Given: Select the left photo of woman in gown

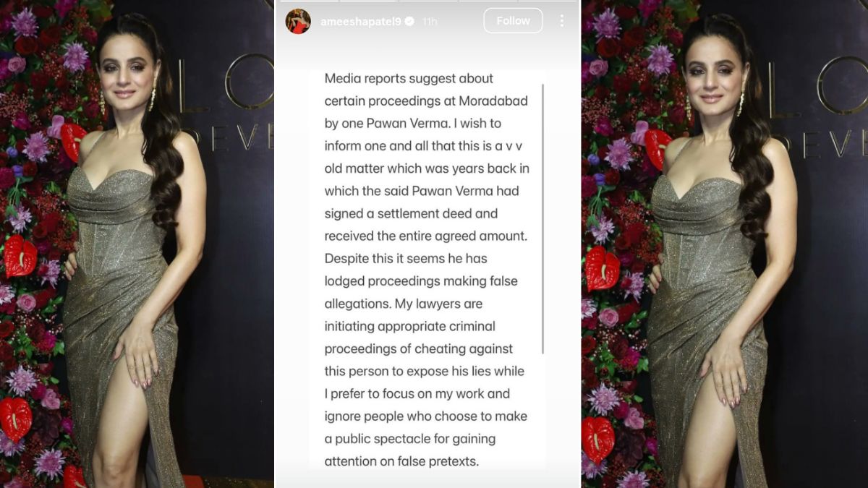Looking at the screenshot, I should [137, 244].
